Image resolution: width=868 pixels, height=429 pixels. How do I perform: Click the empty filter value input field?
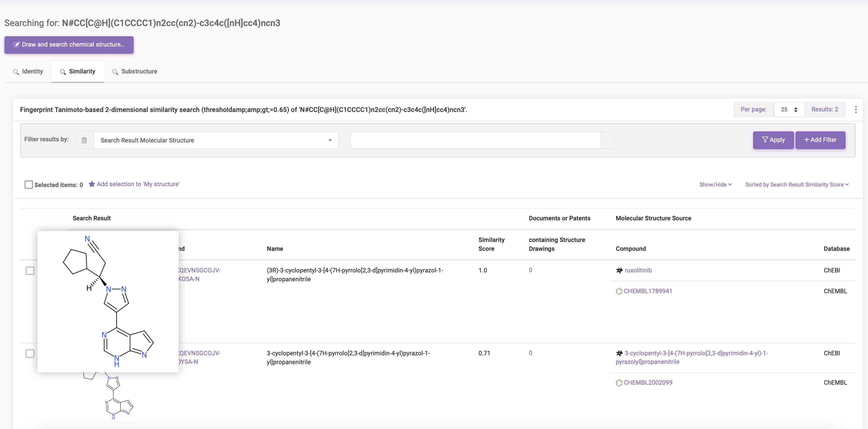click(x=475, y=140)
